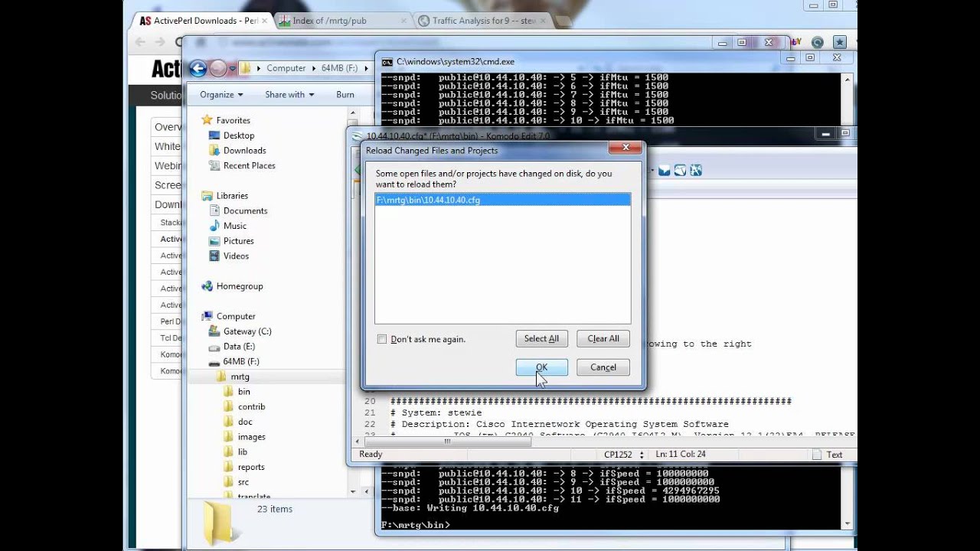Click the bookmark star icon in Chrome

tap(840, 42)
